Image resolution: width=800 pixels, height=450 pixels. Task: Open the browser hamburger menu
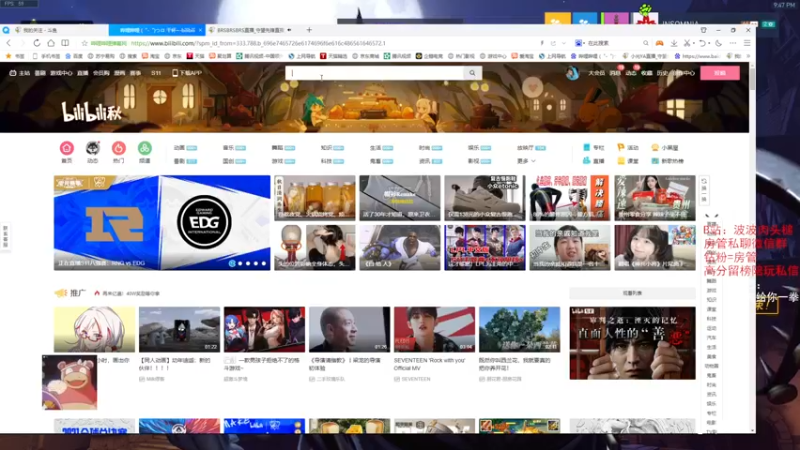(x=747, y=43)
